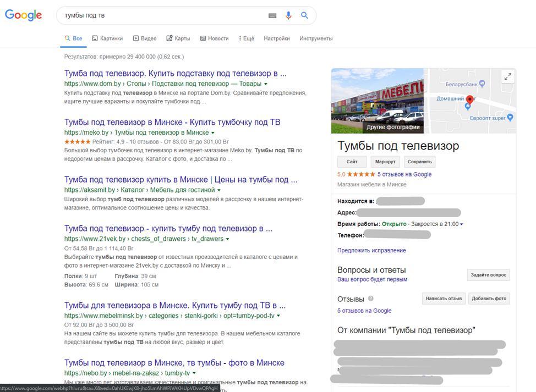Switch to the Видео tab
This screenshot has height=392, width=536.
click(145, 38)
